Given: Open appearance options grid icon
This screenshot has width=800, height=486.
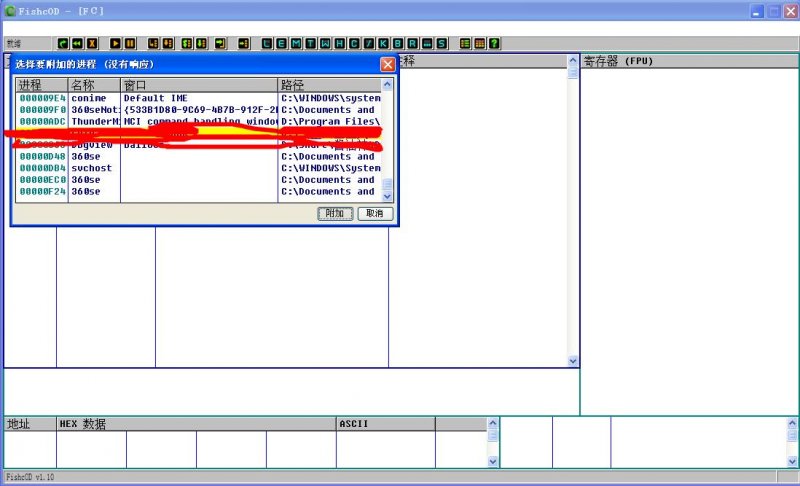Looking at the screenshot, I should click(480, 43).
